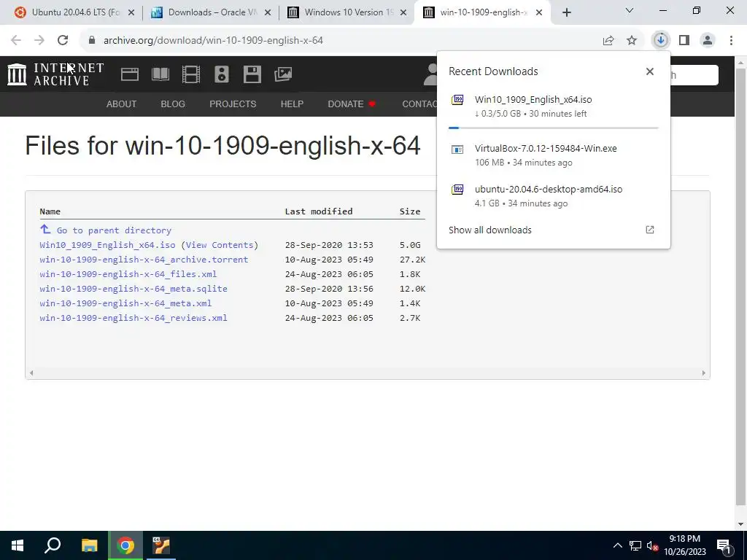The width and height of the screenshot is (747, 560).
Task: Select the ubuntu-20.04.6-desktop-amd64.iso download entry
Action: 553,195
